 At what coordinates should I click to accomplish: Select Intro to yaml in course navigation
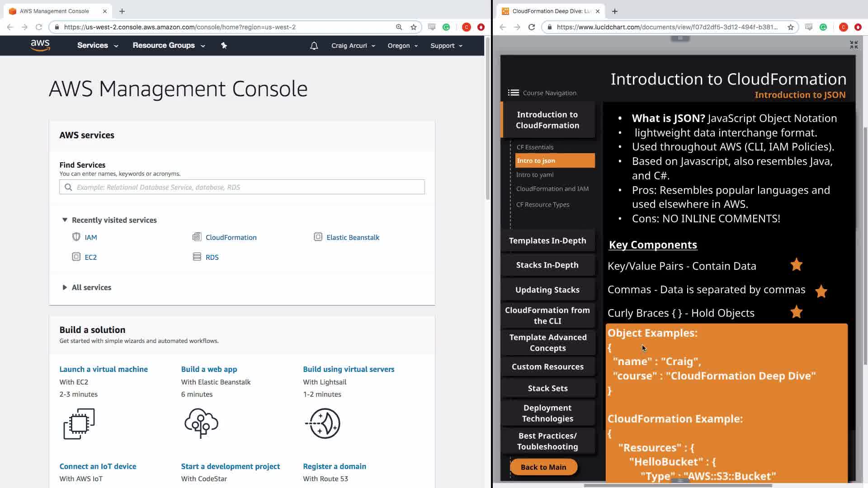[x=535, y=174]
